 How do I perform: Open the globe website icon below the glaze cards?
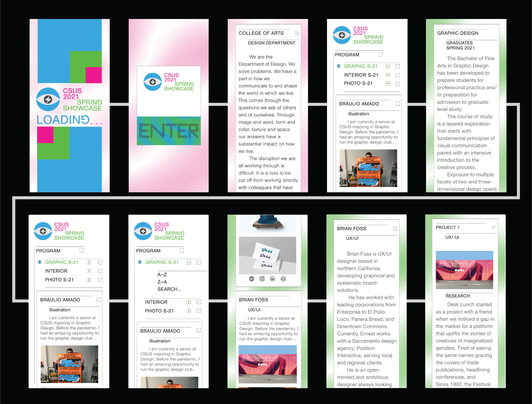[x=252, y=279]
